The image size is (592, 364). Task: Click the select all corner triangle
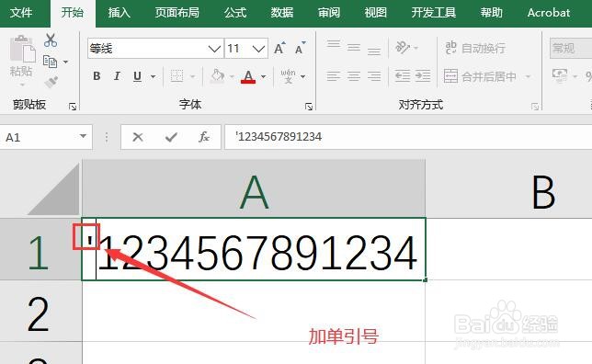point(53,189)
